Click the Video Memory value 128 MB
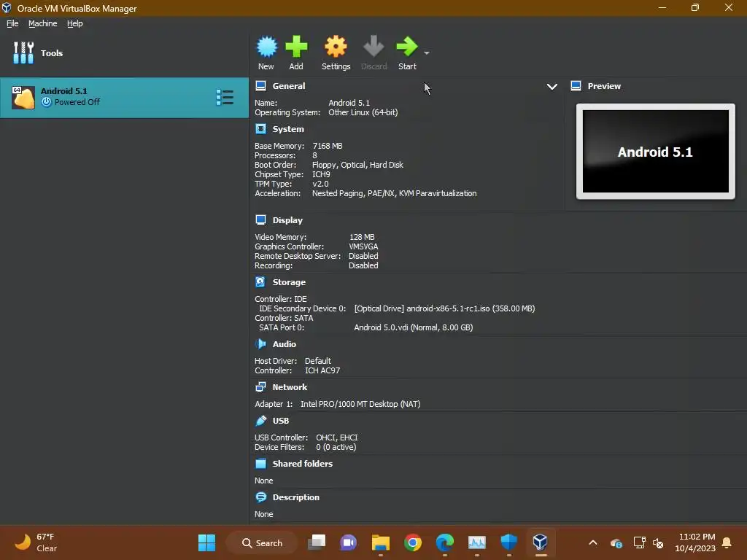Image resolution: width=747 pixels, height=560 pixels. 362,237
